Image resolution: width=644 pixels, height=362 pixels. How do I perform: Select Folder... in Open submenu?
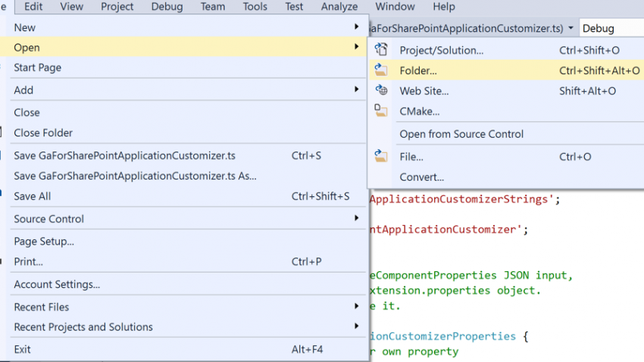tap(506, 70)
